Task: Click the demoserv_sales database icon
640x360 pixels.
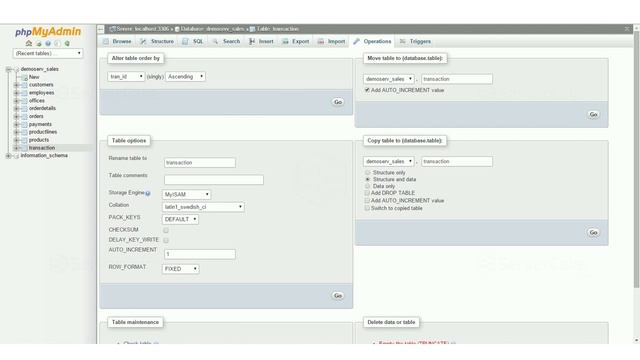Action: (x=16, y=69)
